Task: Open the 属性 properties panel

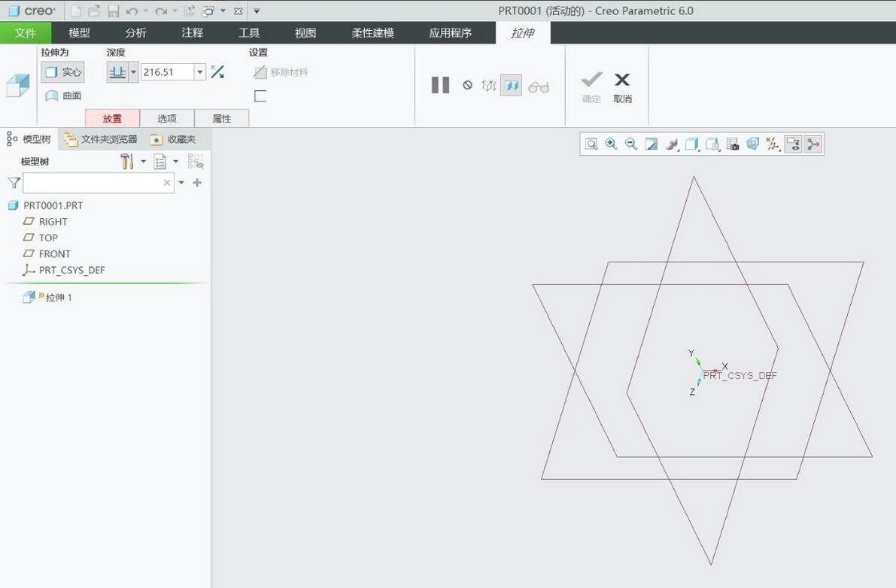Action: (x=222, y=118)
